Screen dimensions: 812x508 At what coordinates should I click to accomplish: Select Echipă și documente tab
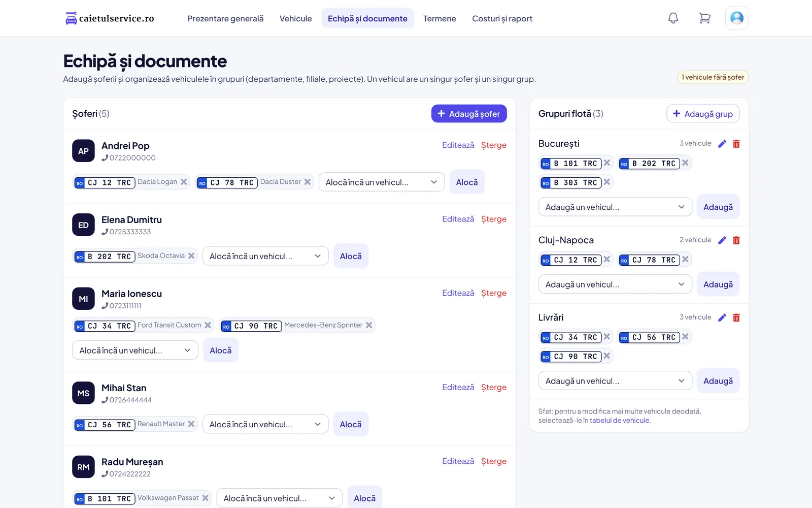pos(367,18)
